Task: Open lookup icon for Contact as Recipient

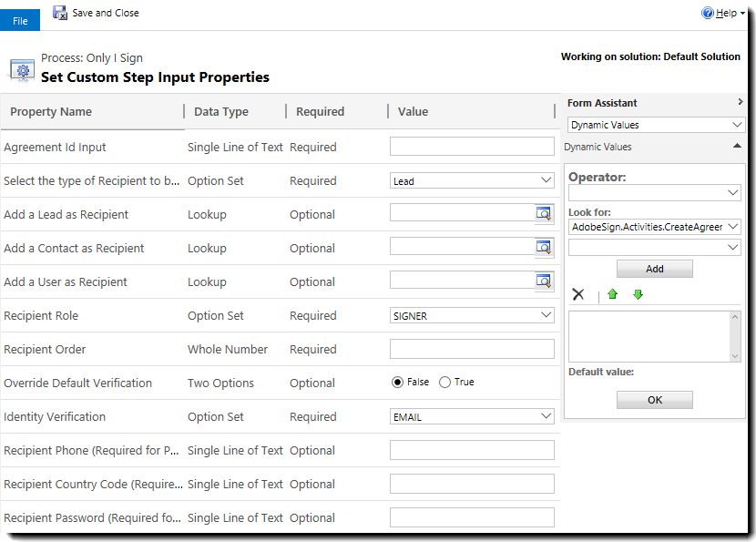Action: pyautogui.click(x=544, y=247)
